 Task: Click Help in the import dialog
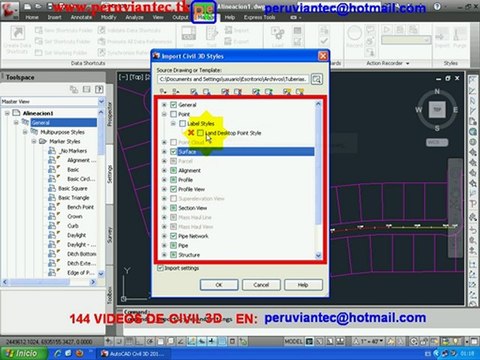coord(303,285)
